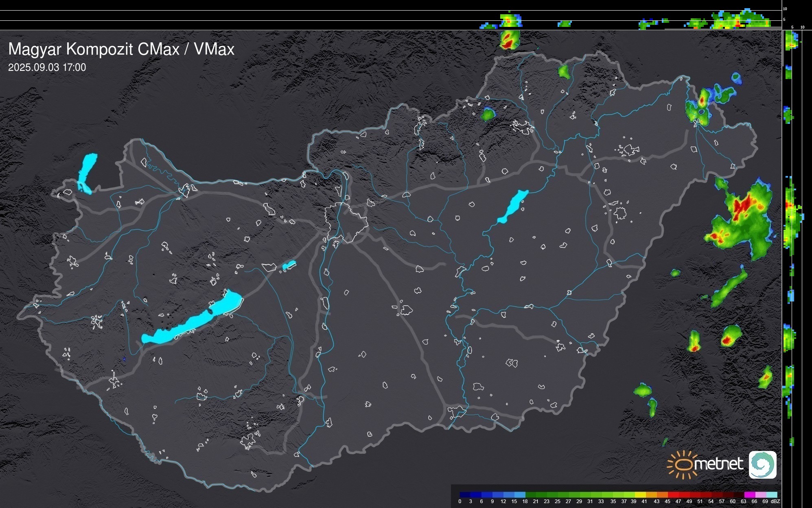The image size is (812, 508).
Task: Click the dark blue 0 dBZ swatch
Action: pos(465,495)
